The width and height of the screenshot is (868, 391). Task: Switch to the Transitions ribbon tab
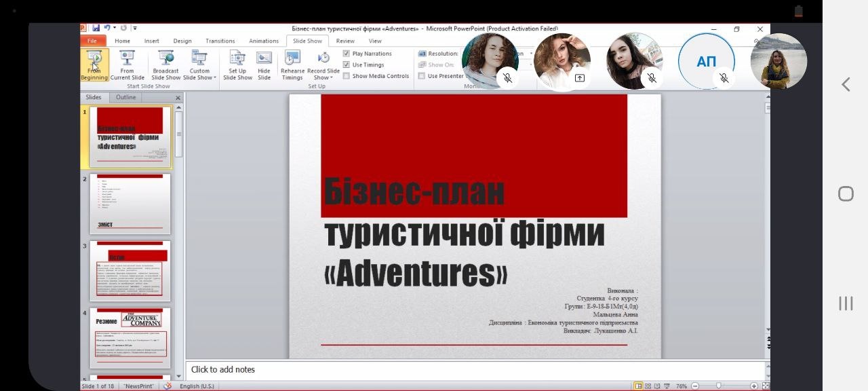(220, 41)
